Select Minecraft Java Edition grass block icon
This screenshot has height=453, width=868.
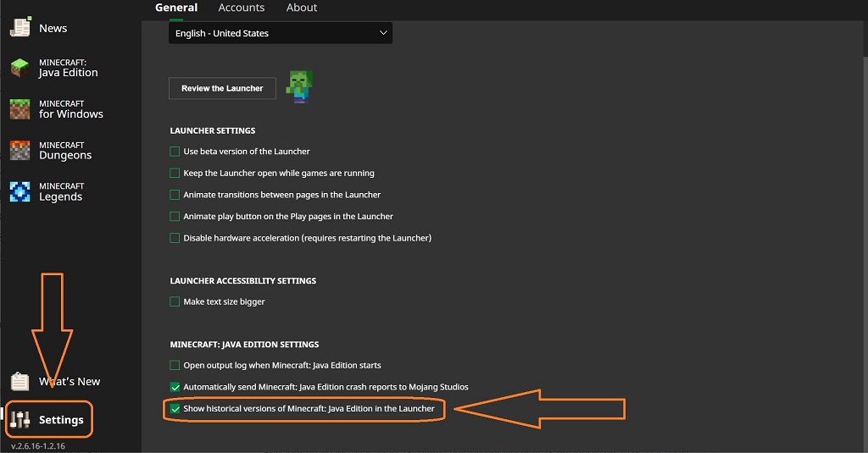[x=19, y=68]
